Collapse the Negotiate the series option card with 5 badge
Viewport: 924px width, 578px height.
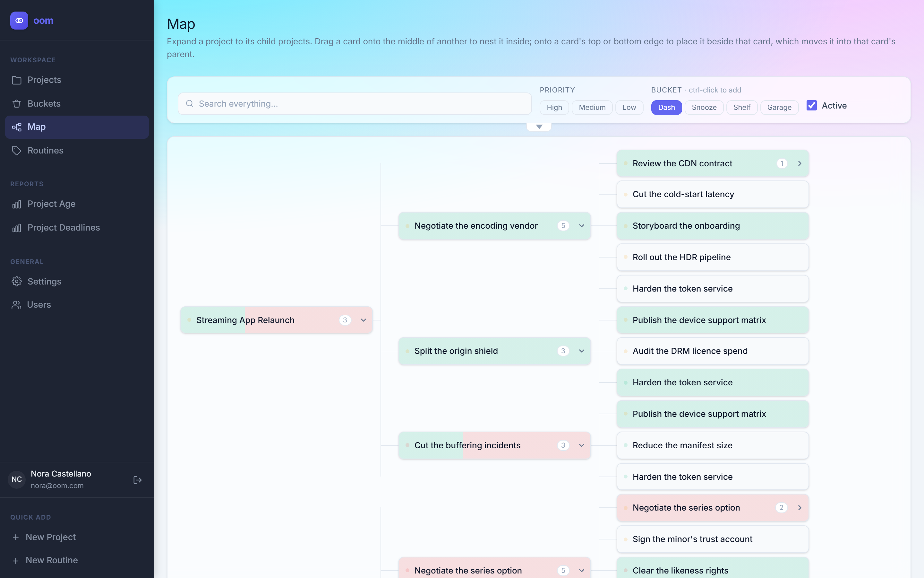pyautogui.click(x=581, y=571)
